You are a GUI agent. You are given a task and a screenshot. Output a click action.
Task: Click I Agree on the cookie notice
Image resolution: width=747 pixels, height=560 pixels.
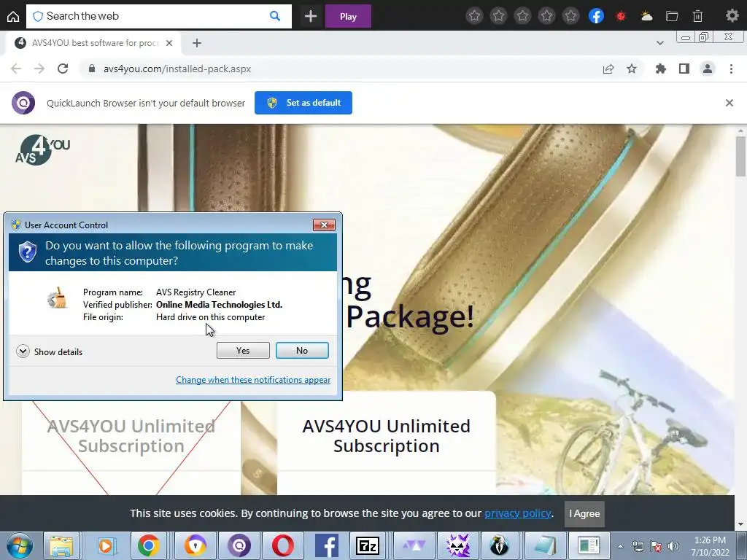click(584, 514)
